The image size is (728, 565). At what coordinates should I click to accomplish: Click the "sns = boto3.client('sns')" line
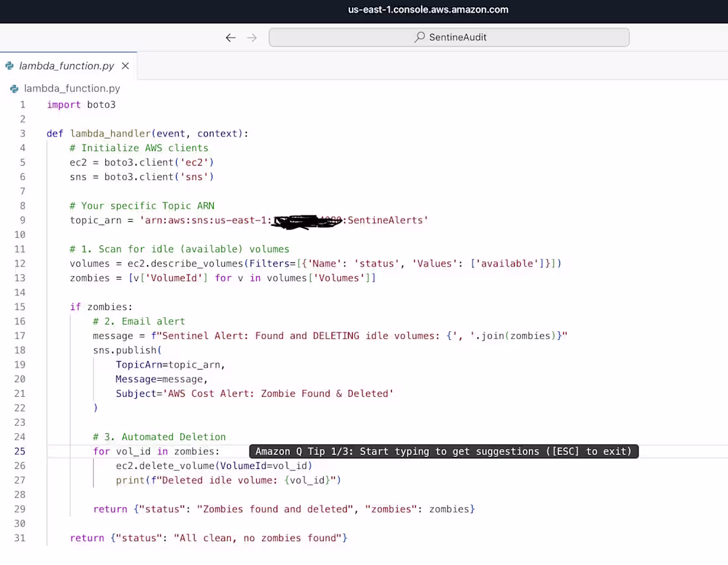click(142, 177)
